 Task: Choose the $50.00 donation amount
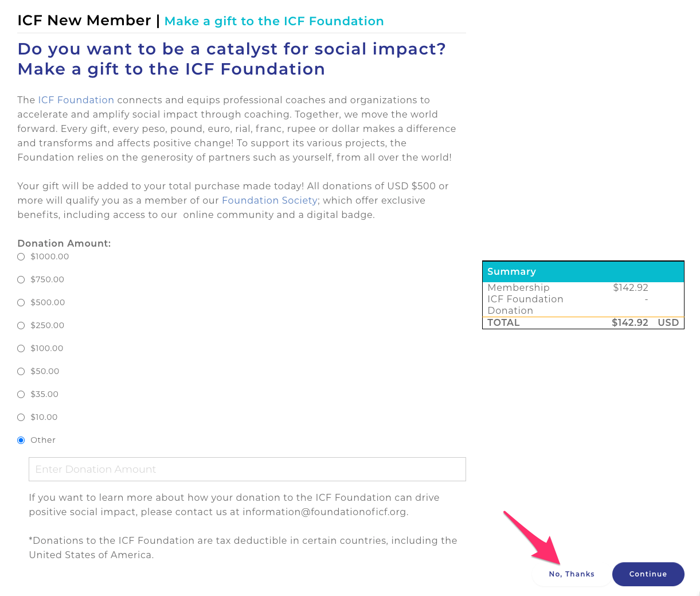point(21,372)
